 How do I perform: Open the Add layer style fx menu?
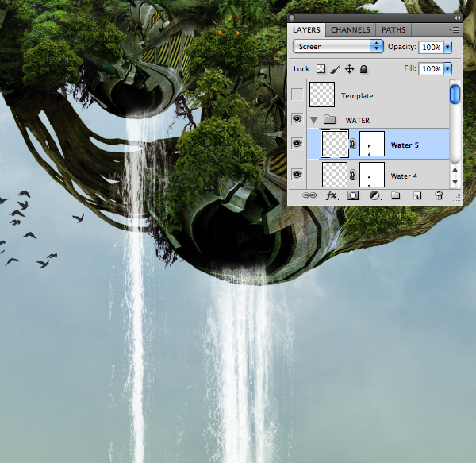click(332, 195)
